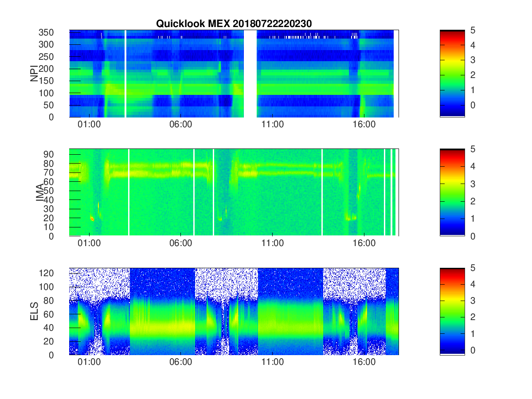The width and height of the screenshot is (532, 399).
Task: Click the ELS colorbar
Action: click(x=452, y=311)
